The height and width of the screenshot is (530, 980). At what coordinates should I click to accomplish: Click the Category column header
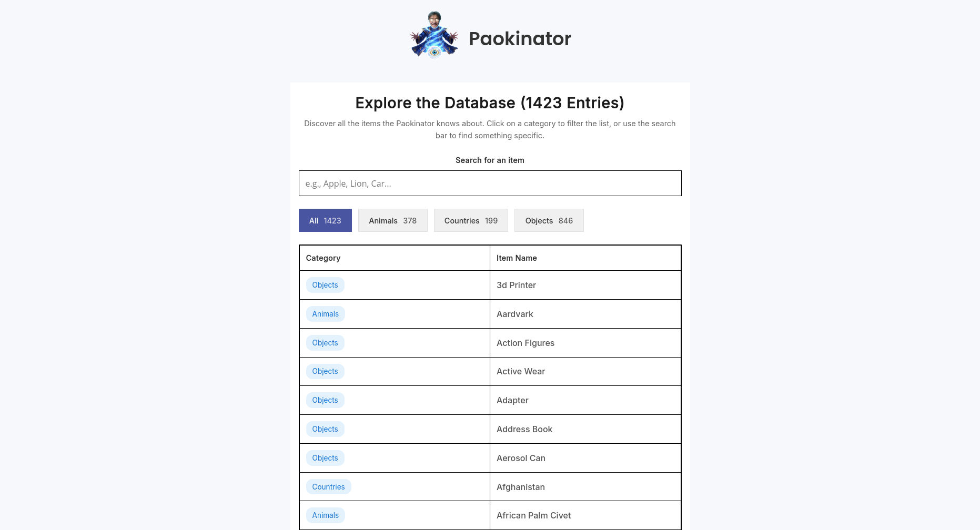coord(323,258)
